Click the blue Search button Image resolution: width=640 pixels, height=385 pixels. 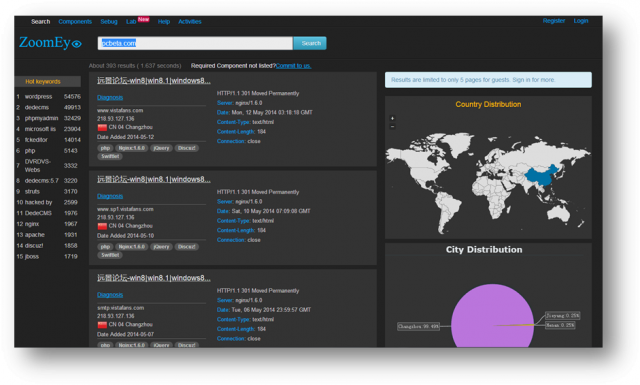point(310,43)
